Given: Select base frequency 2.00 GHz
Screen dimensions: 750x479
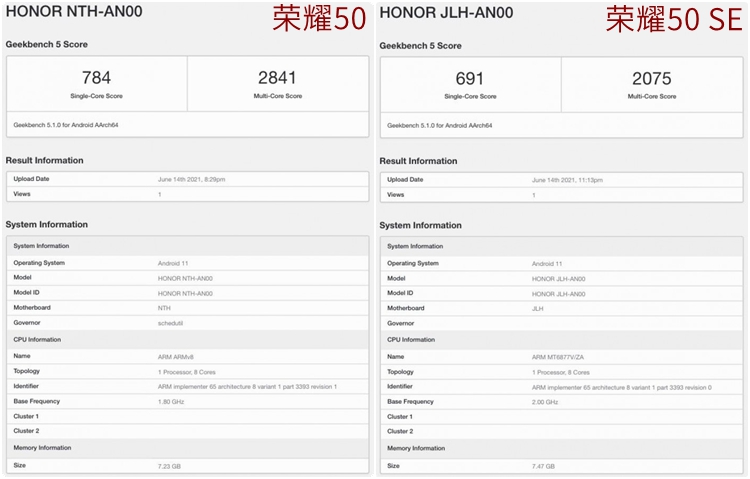Looking at the screenshot, I should [x=545, y=402].
